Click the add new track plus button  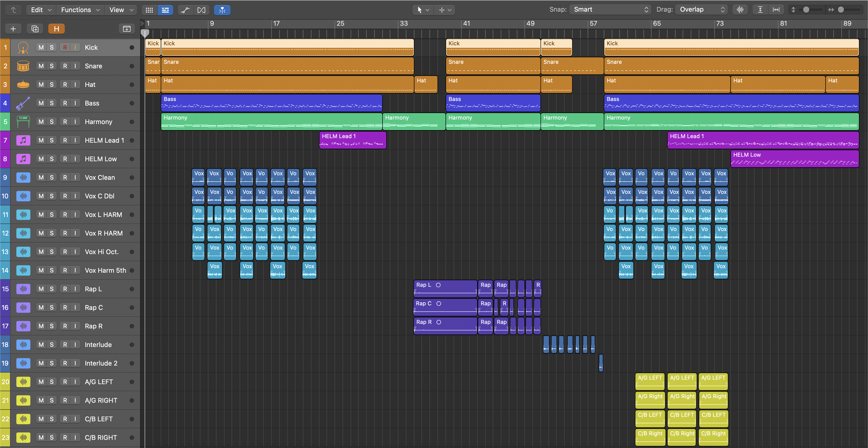(13, 29)
